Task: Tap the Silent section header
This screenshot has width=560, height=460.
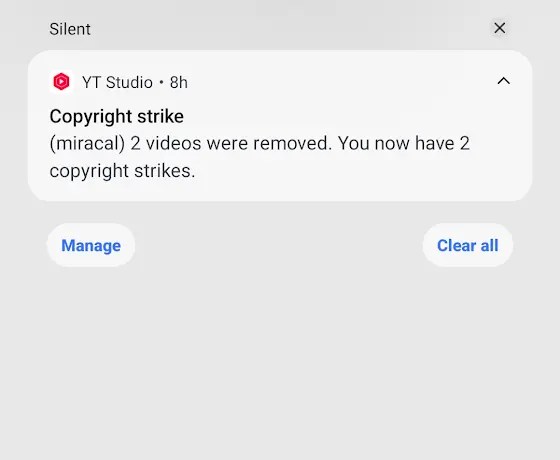Action: coord(70,29)
